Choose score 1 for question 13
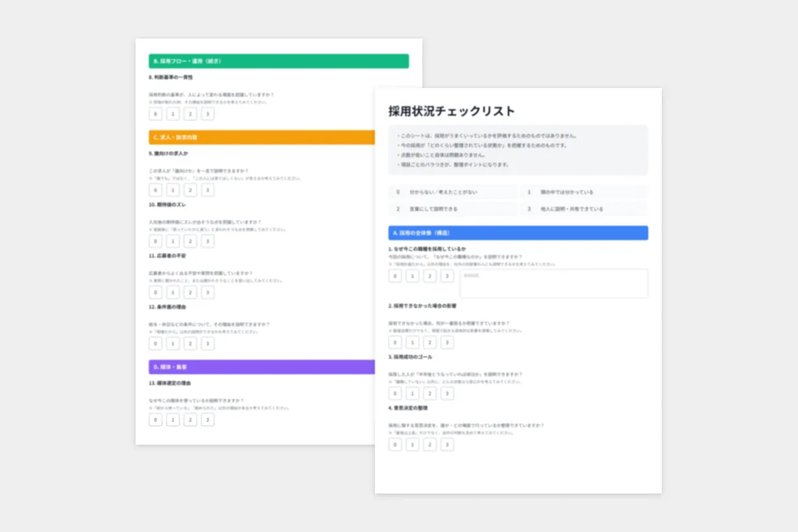The image size is (798, 532). click(x=173, y=420)
